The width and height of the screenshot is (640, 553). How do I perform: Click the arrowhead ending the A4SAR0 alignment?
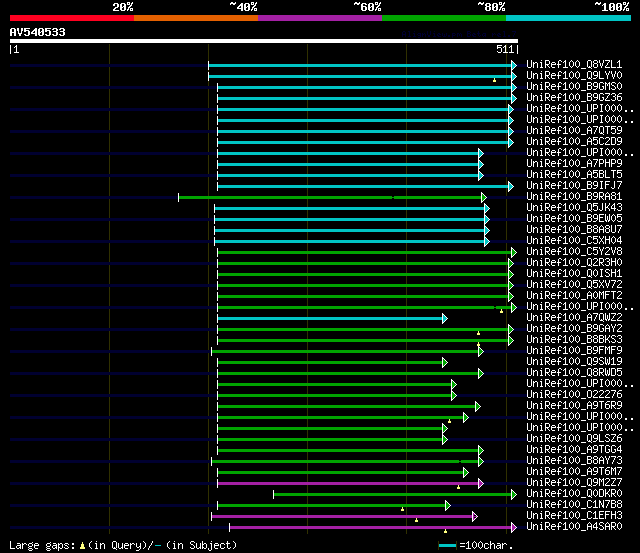[514, 528]
